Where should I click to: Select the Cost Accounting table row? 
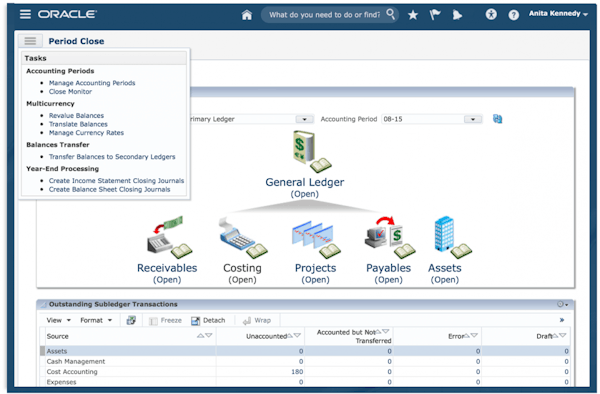pos(305,372)
